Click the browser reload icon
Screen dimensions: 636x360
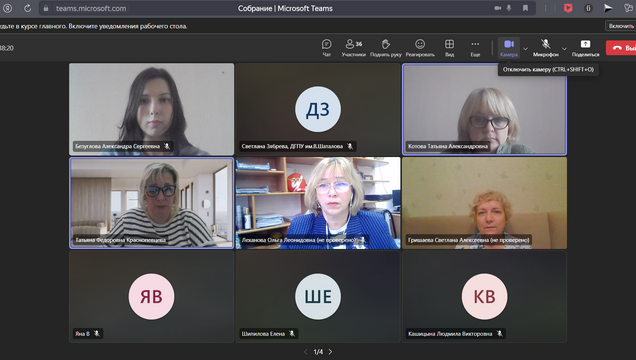pyautogui.click(x=28, y=8)
